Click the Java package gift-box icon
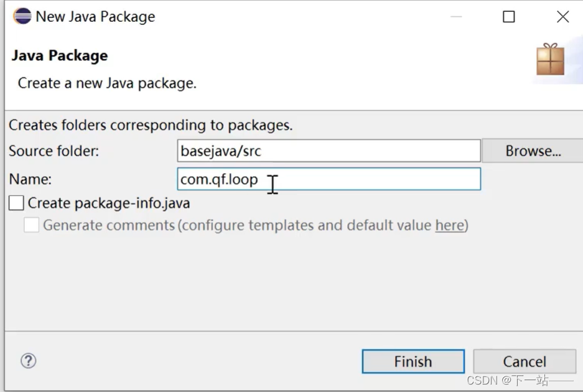 tap(550, 60)
